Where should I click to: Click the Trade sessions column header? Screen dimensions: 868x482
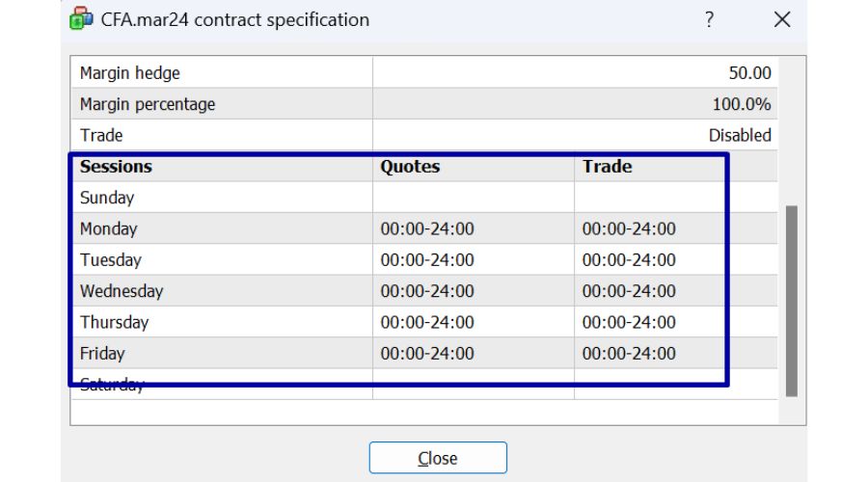pos(607,167)
